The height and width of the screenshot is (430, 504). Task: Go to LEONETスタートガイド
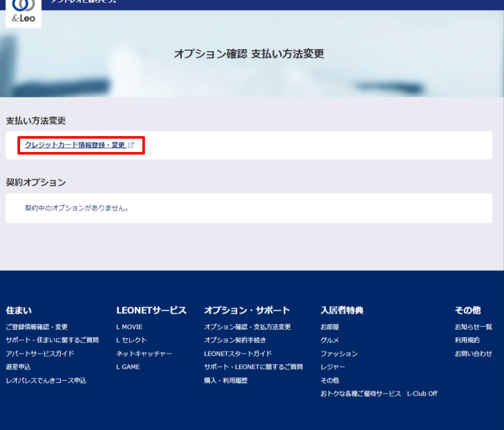pos(238,354)
